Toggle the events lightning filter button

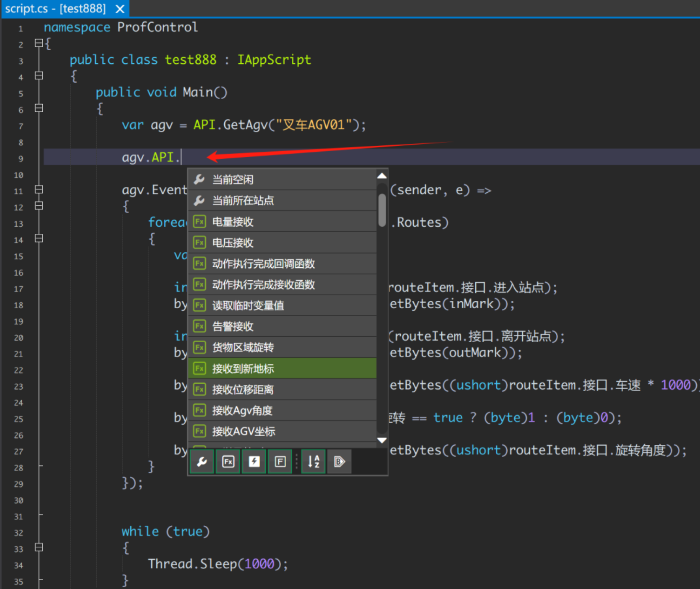(254, 462)
